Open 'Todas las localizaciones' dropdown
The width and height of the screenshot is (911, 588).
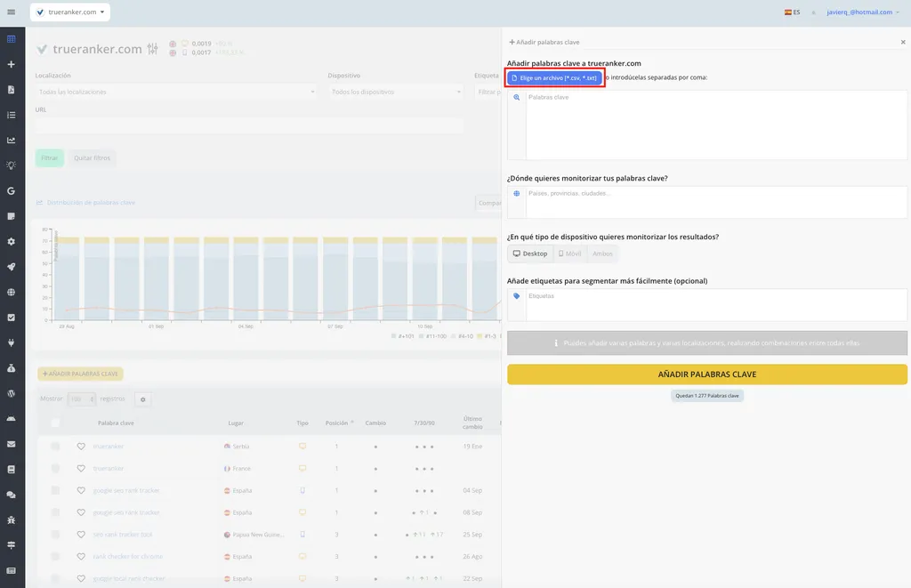coord(176,92)
